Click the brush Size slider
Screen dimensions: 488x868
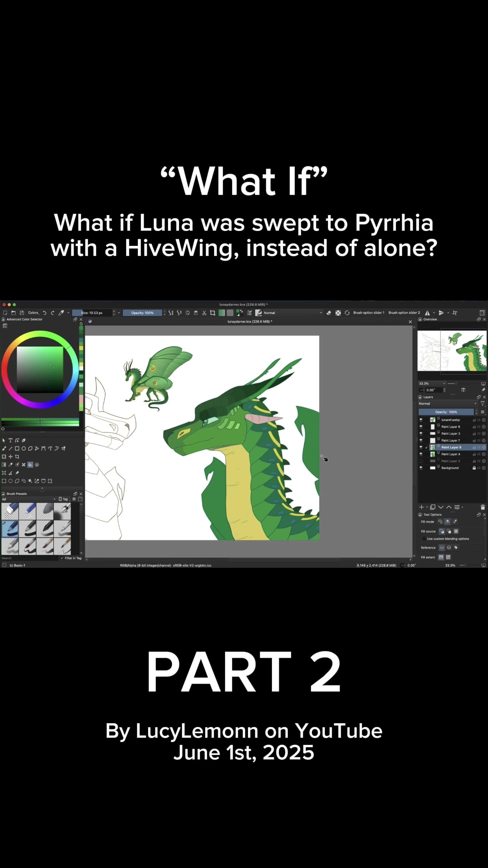tap(92, 313)
